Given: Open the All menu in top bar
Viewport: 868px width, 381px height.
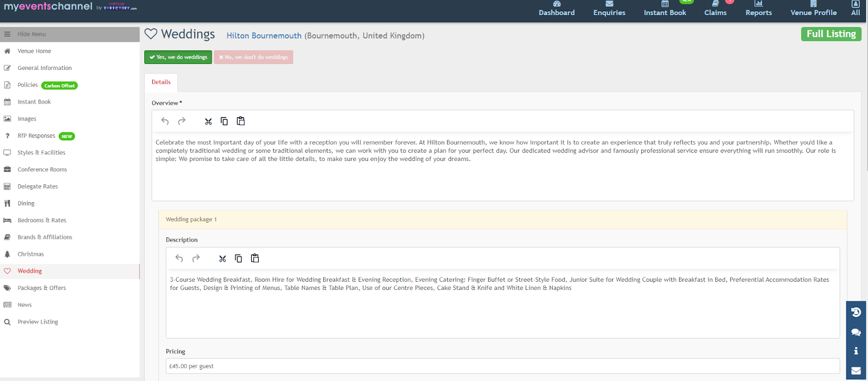Looking at the screenshot, I should (856, 9).
